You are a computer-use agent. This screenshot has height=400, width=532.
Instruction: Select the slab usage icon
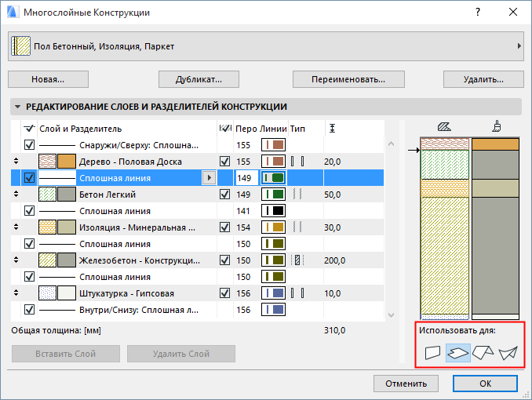(457, 353)
